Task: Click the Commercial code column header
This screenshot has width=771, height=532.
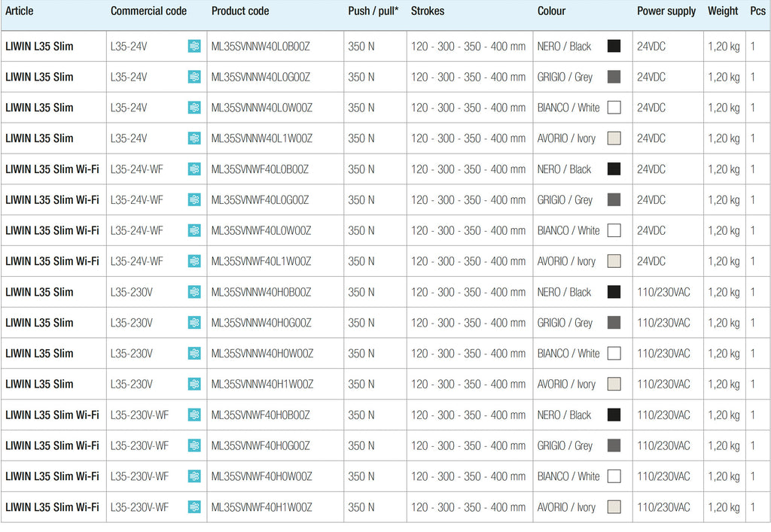Action: [x=148, y=11]
